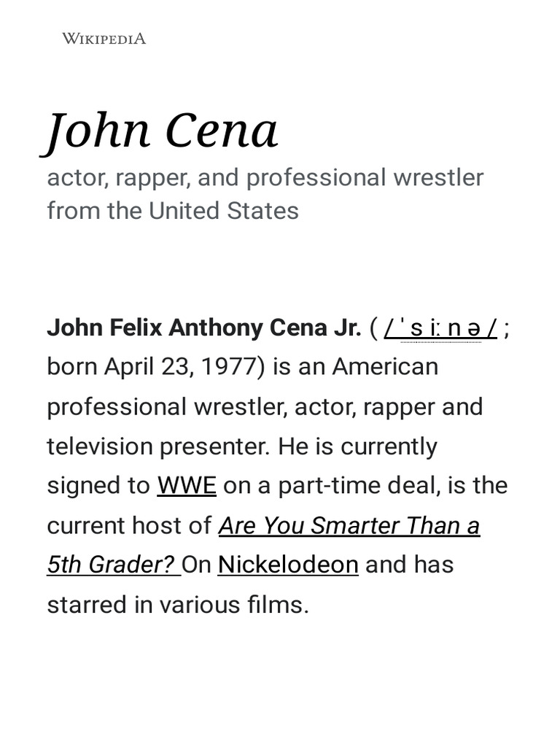This screenshot has width=560, height=747.
Task: Click the bold name 'John Felix Anthony Cena Jr.'
Action: point(204,328)
